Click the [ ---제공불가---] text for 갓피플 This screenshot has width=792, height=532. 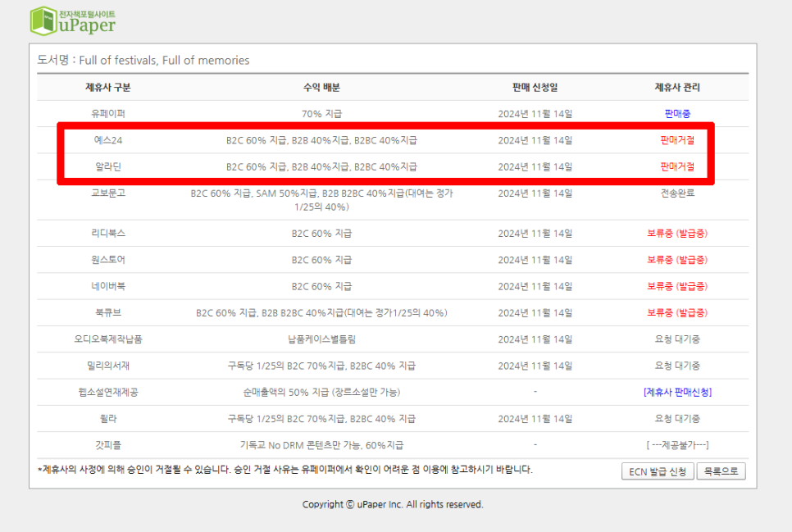point(677,445)
